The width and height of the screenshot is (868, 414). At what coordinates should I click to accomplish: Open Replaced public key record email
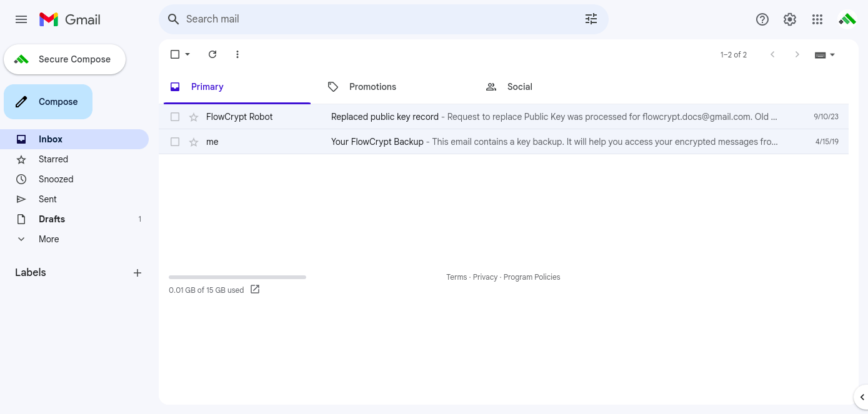504,117
